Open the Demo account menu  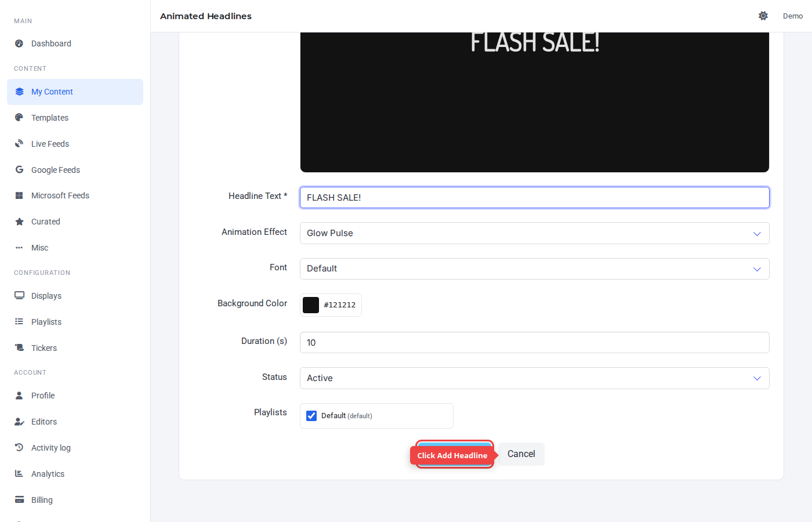(x=793, y=16)
